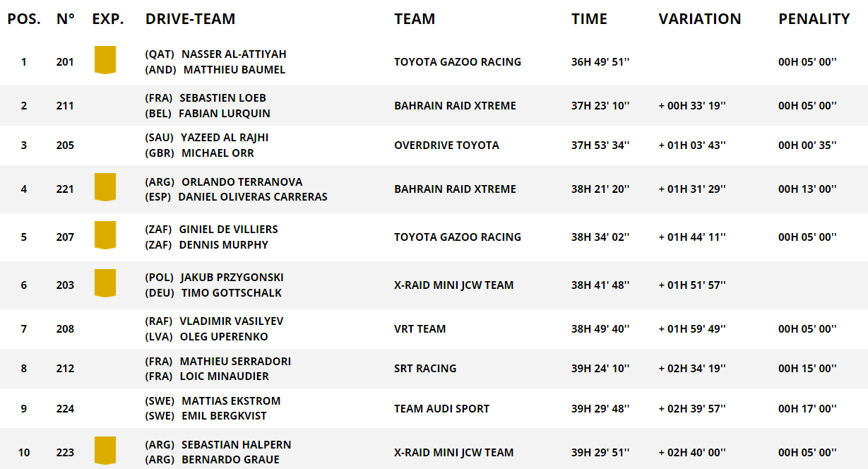
Task: Sort by the POS. column header
Action: point(24,19)
